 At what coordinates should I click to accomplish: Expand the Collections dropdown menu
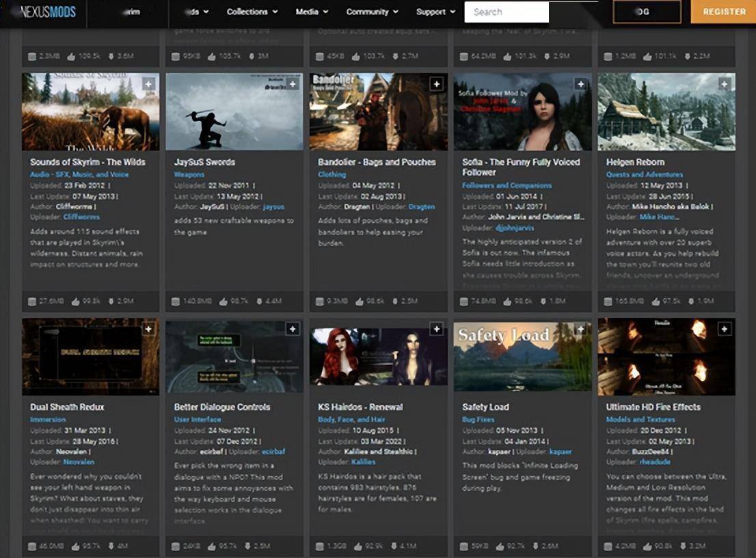252,12
